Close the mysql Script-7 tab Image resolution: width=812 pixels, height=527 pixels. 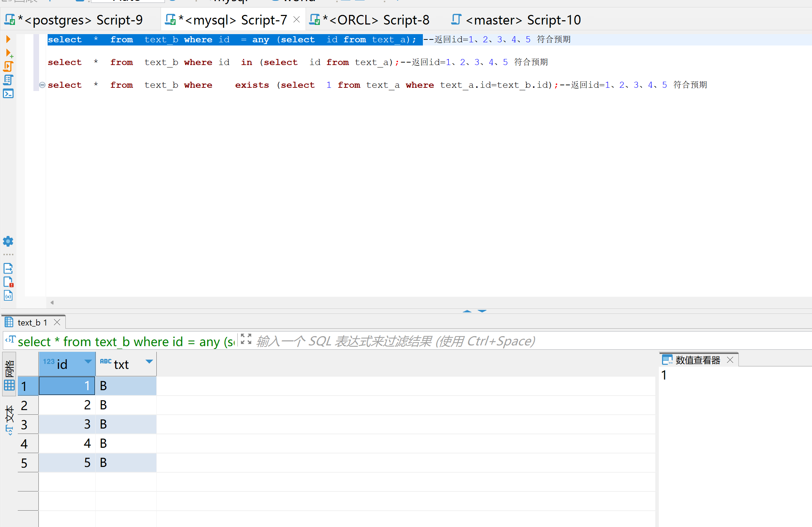(297, 20)
